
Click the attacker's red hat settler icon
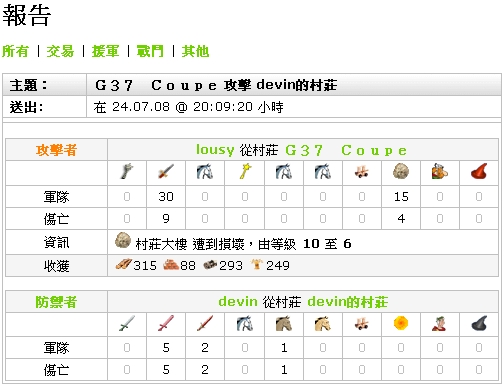point(479,171)
